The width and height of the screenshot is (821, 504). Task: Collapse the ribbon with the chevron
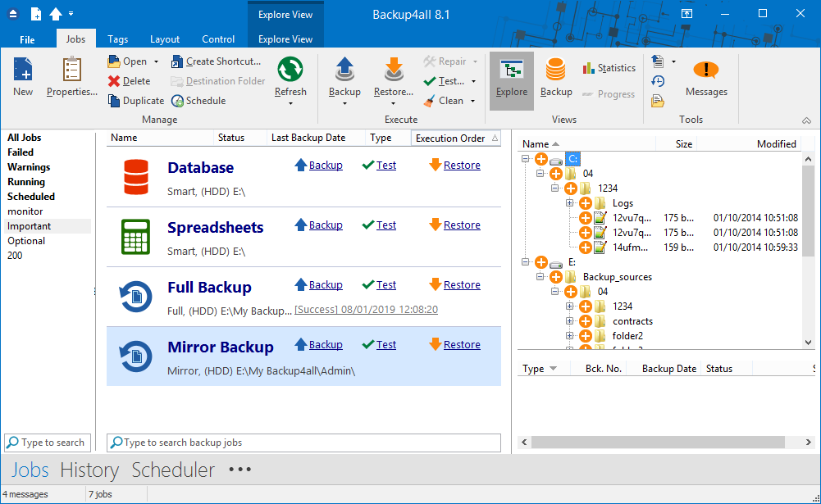[x=806, y=120]
